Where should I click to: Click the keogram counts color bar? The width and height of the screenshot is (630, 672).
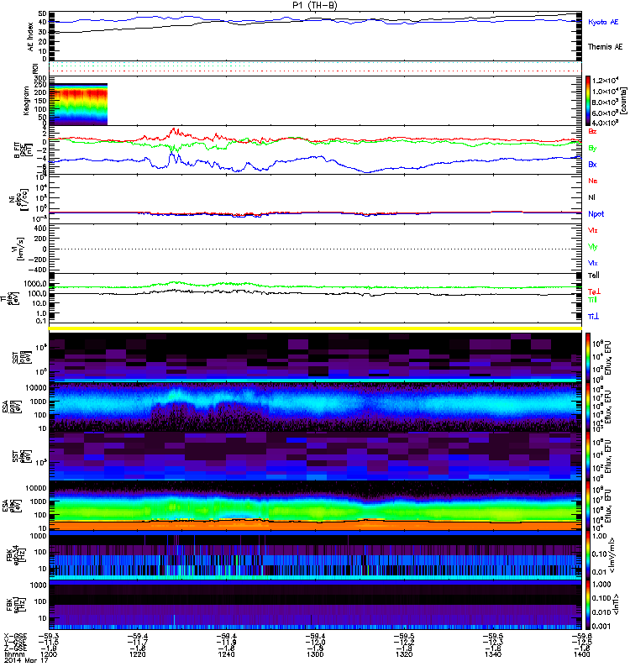(x=589, y=101)
